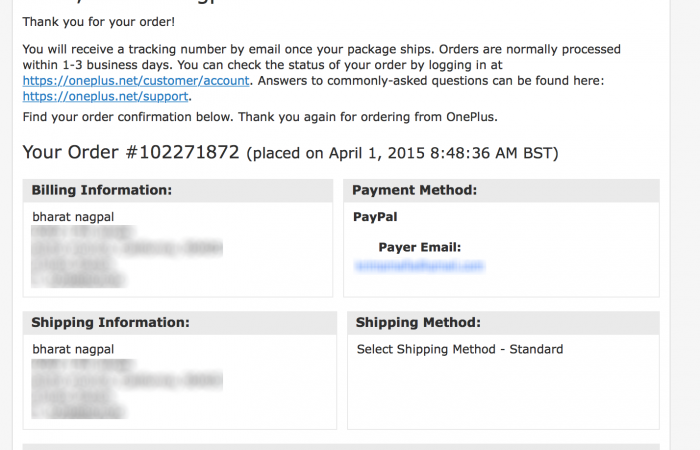Click bharat nagpal under Shipping Information
700x450 pixels.
pos(74,349)
